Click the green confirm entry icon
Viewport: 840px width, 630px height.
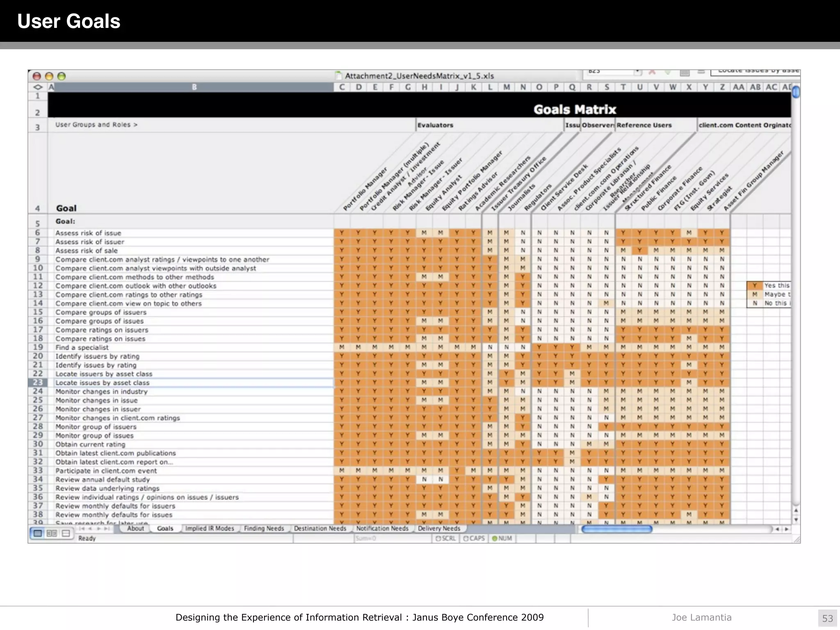pos(668,72)
